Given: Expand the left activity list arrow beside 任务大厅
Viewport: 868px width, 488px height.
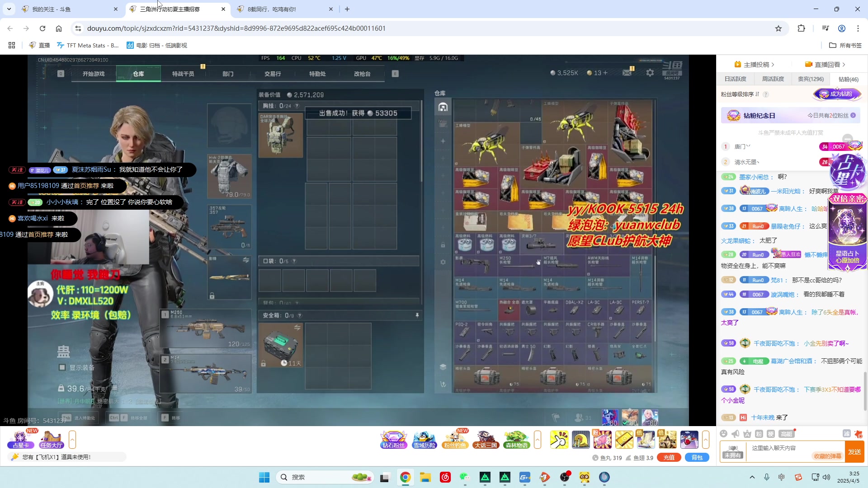Looking at the screenshot, I should coord(72,440).
